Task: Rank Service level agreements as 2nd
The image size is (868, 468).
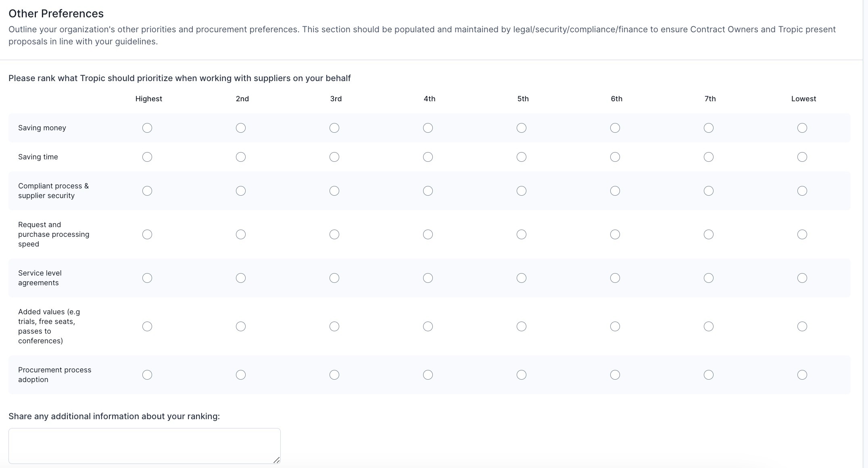Action: pos(241,278)
